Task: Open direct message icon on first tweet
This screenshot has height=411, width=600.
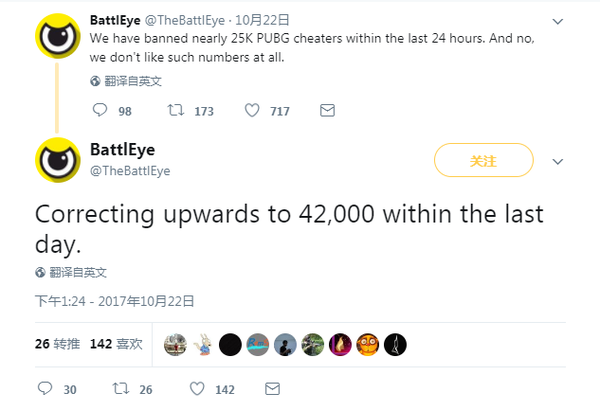Action: click(x=326, y=111)
